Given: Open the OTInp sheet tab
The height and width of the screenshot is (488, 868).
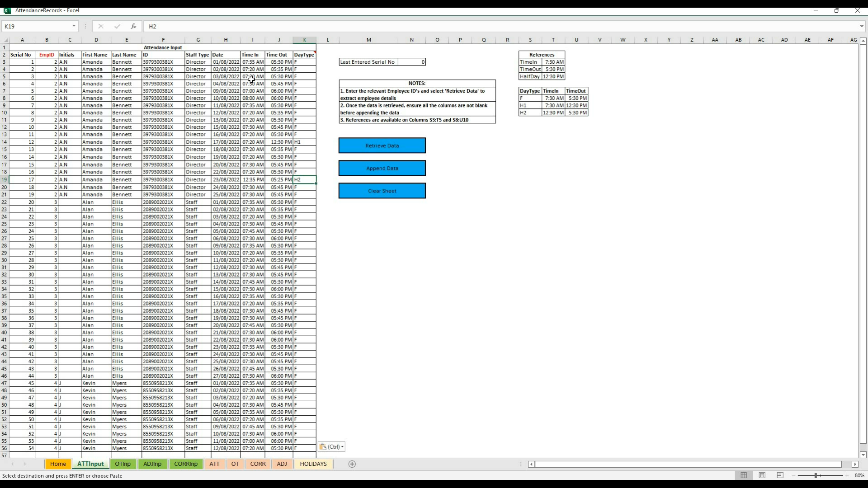Looking at the screenshot, I should (123, 464).
